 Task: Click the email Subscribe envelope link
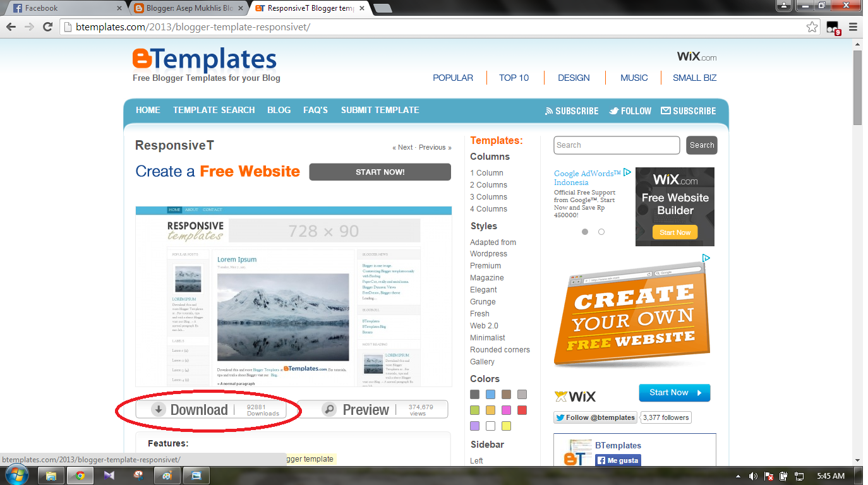688,111
